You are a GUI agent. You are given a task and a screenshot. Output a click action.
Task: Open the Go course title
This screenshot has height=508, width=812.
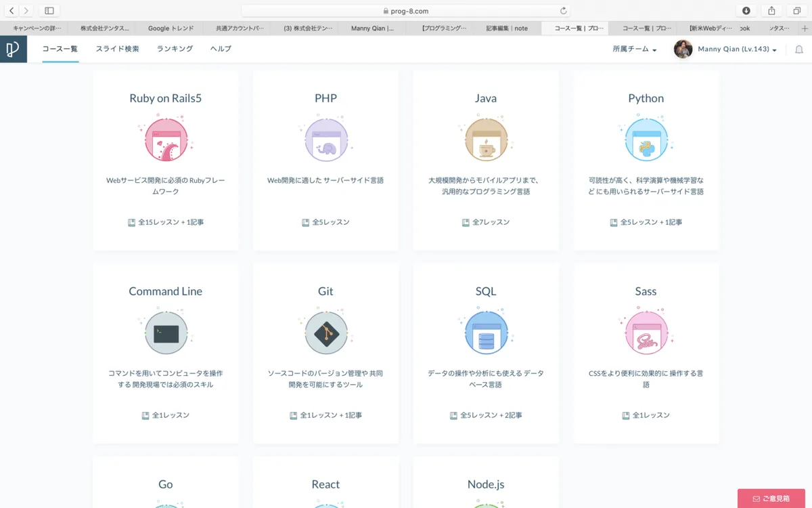166,484
